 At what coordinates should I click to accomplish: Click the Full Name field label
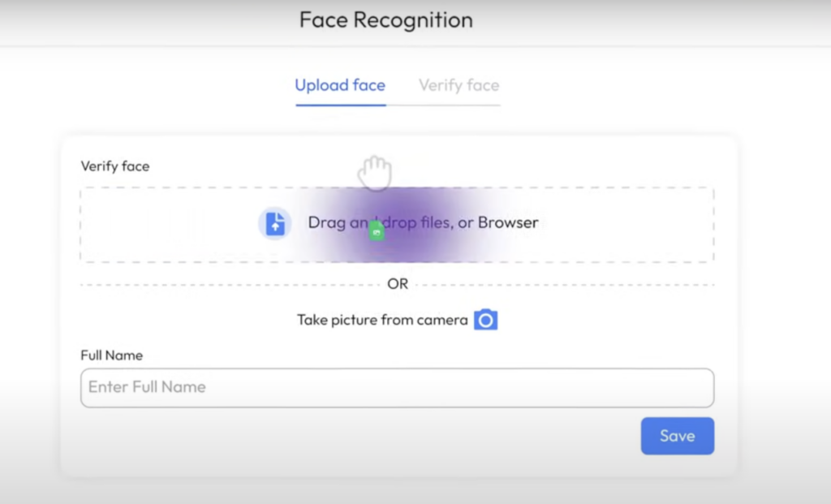pos(112,355)
